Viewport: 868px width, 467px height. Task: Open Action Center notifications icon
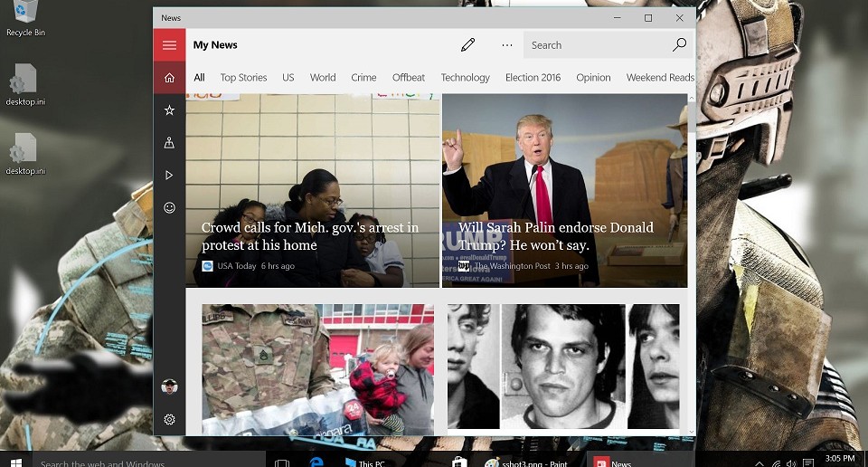pyautogui.click(x=808, y=463)
